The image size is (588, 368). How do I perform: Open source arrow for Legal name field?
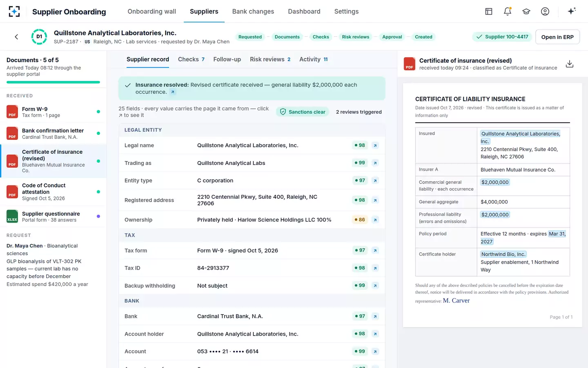pos(375,146)
